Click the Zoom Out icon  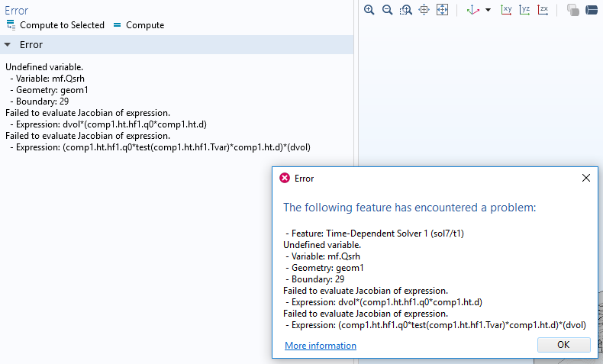click(x=388, y=10)
